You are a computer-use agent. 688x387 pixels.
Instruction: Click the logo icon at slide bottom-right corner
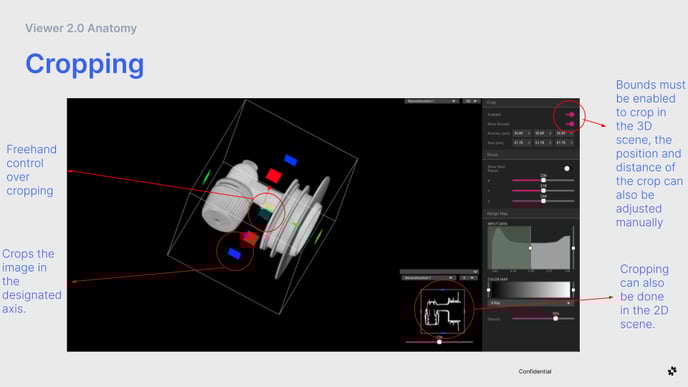(672, 371)
